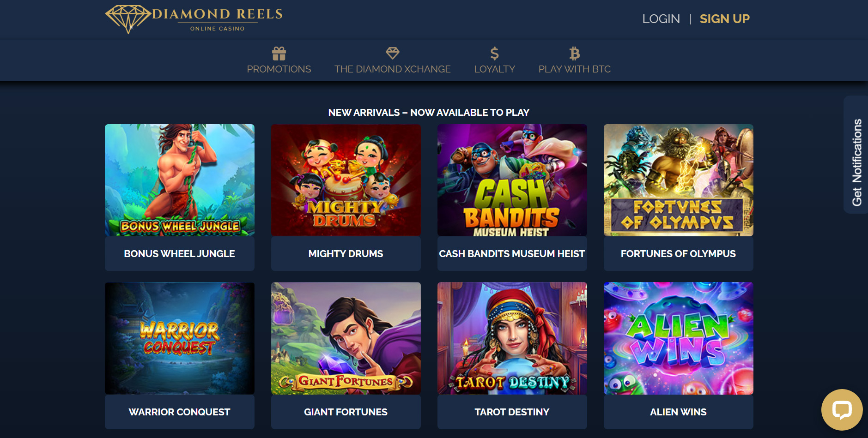Viewport: 868px width, 438px height.
Task: Open the Bonus Wheel Jungle game thumbnail
Action: (180, 180)
